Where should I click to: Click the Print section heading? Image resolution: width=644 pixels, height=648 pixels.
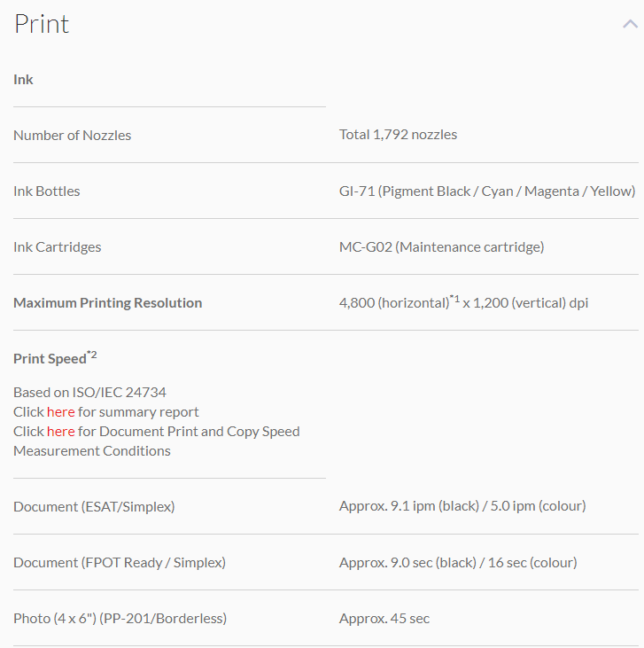point(42,24)
